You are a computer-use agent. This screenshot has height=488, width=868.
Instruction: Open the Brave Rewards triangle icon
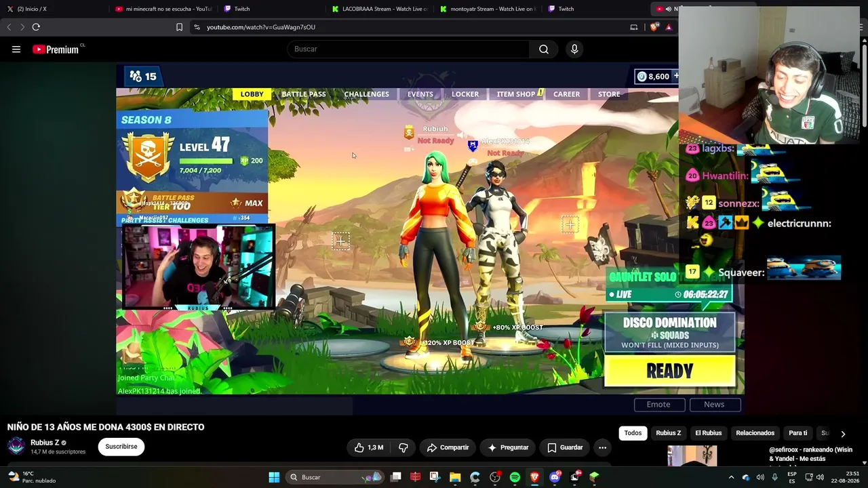click(x=669, y=27)
